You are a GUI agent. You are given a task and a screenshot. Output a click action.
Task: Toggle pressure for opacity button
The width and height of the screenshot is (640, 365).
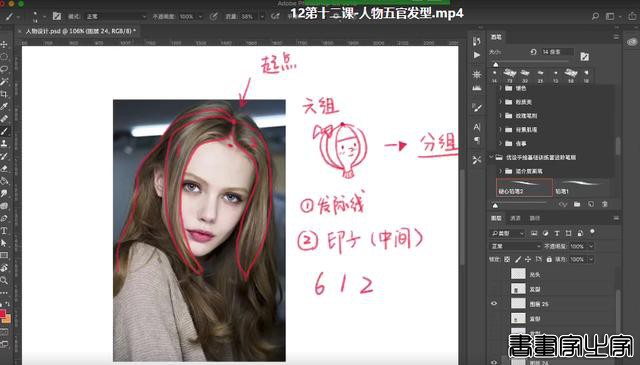213,16
